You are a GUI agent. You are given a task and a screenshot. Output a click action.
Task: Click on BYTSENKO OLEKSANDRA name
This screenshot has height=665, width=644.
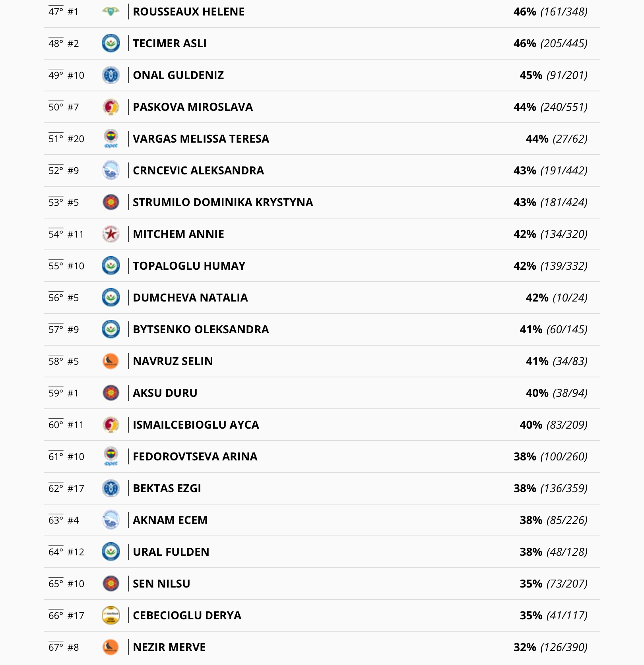(x=201, y=329)
